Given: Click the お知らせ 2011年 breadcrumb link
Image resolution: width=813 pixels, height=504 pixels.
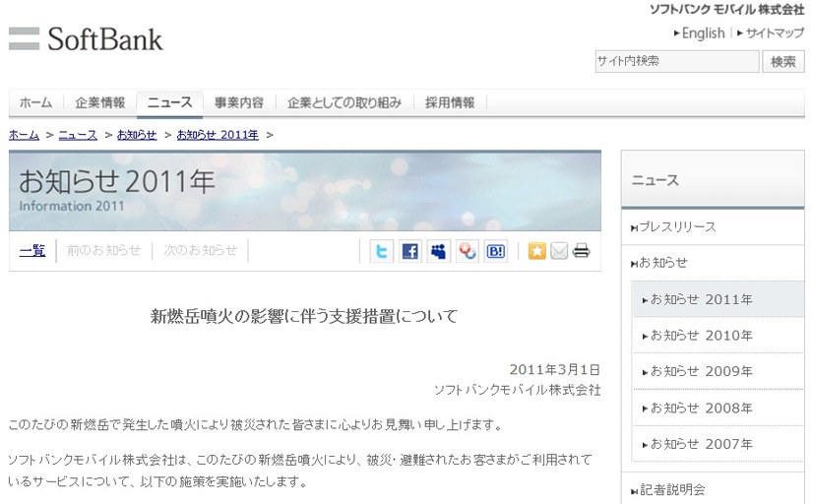Looking at the screenshot, I should tap(218, 135).
